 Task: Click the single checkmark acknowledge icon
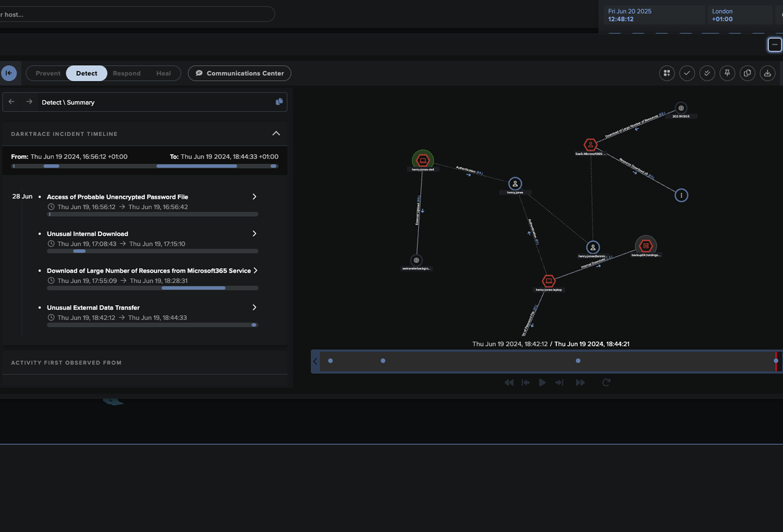click(687, 73)
